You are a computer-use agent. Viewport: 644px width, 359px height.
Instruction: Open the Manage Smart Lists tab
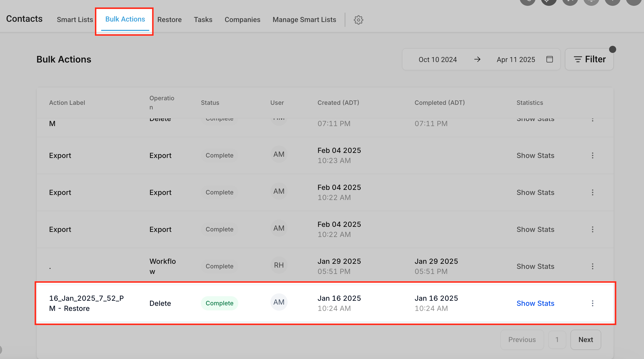[x=304, y=19]
